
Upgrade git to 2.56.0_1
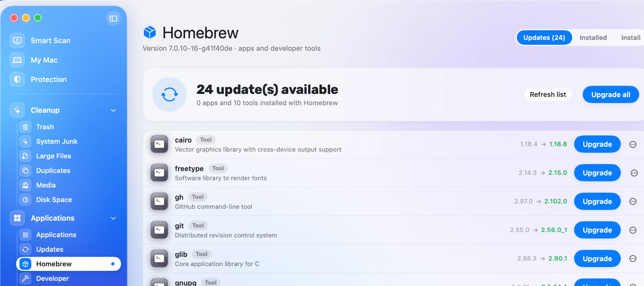(x=597, y=230)
